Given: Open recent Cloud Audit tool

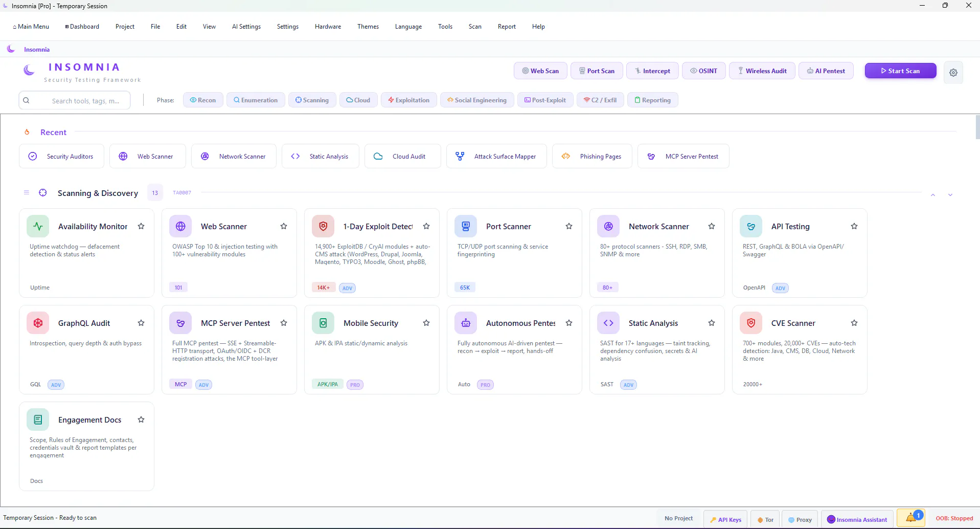Looking at the screenshot, I should [402, 156].
